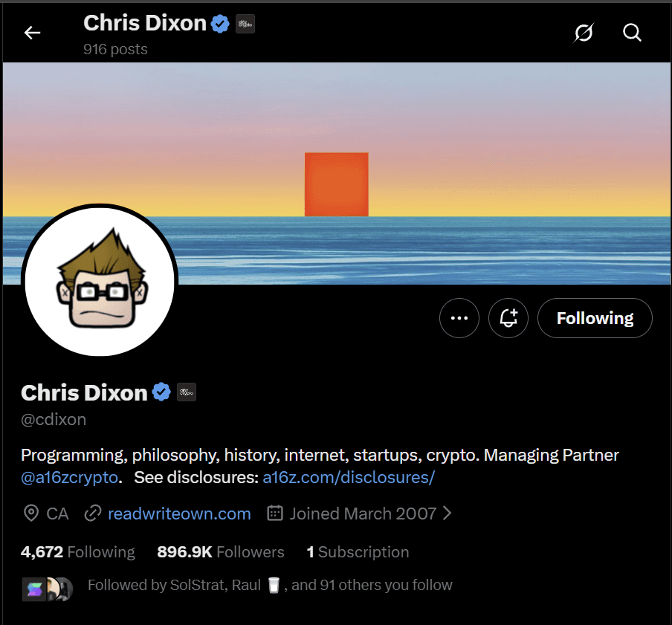Open the @a16zcrypto mention link
Viewport: 672px width, 625px height.
(69, 477)
